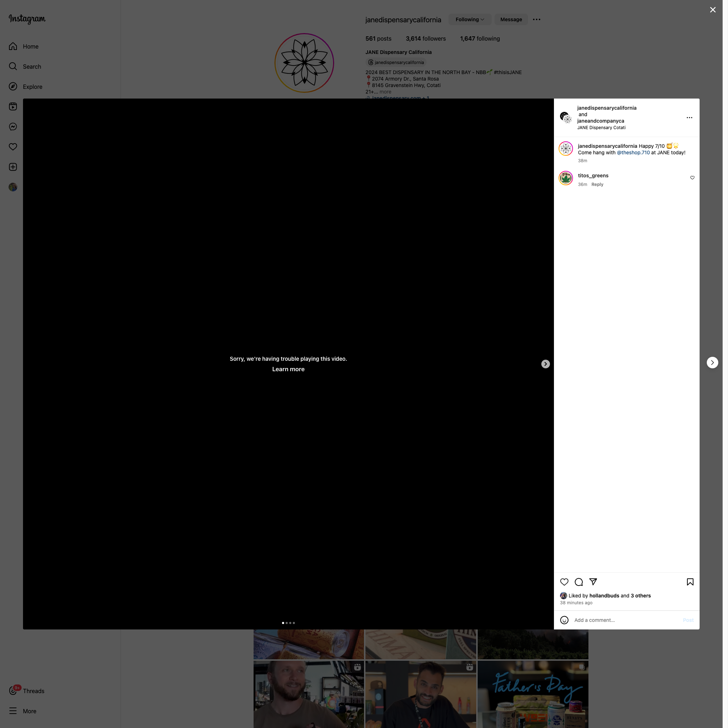
Task: Open hollandbuds profile from likes
Action: [x=604, y=596]
